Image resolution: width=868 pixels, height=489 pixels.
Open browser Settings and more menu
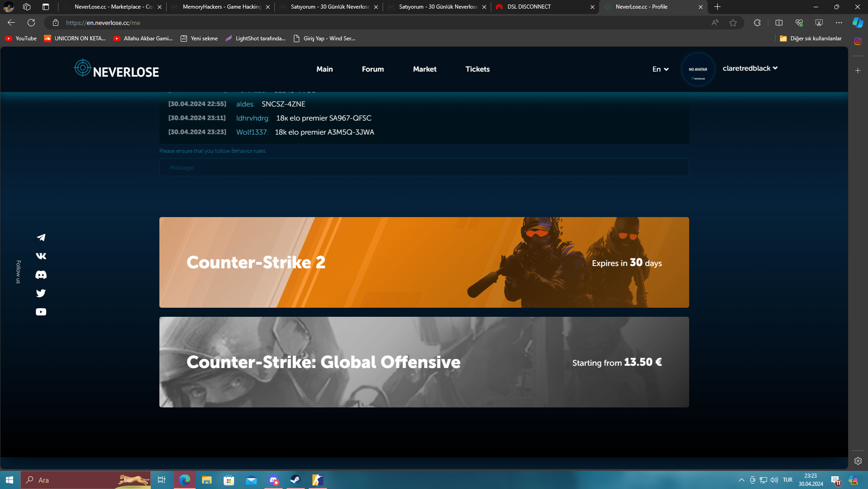(839, 23)
